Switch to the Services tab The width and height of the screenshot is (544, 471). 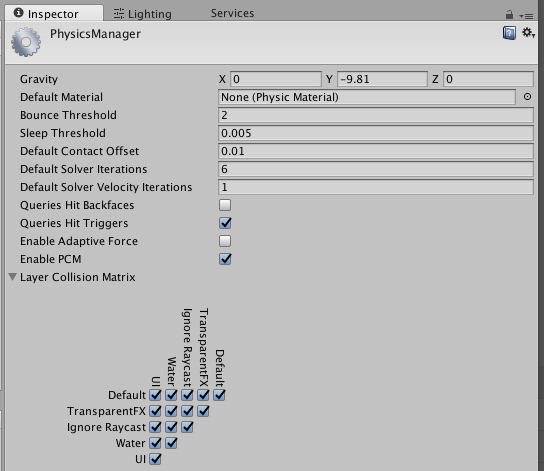[x=232, y=13]
